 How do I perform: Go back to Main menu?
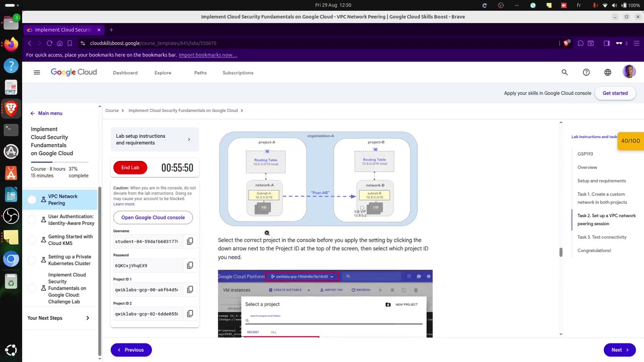(46, 113)
